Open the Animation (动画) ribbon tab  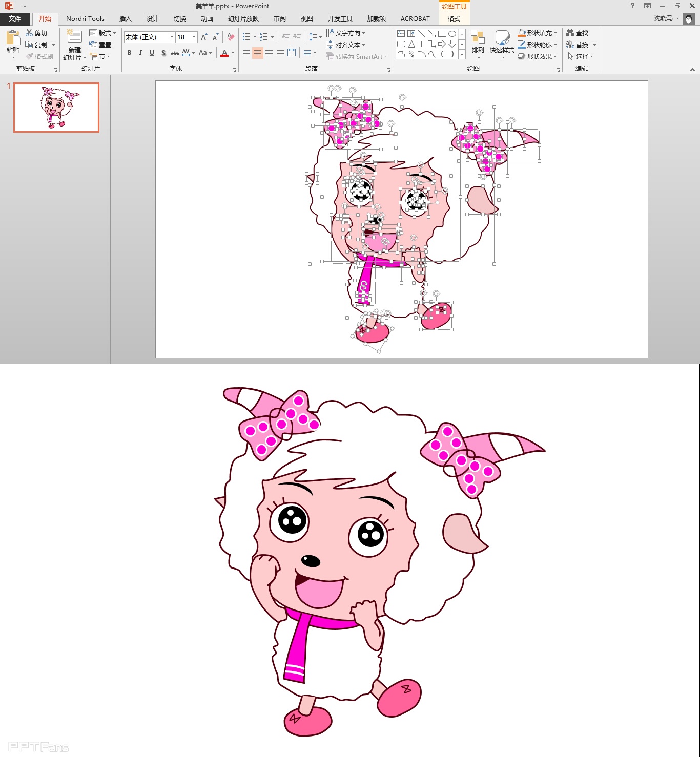coord(207,19)
